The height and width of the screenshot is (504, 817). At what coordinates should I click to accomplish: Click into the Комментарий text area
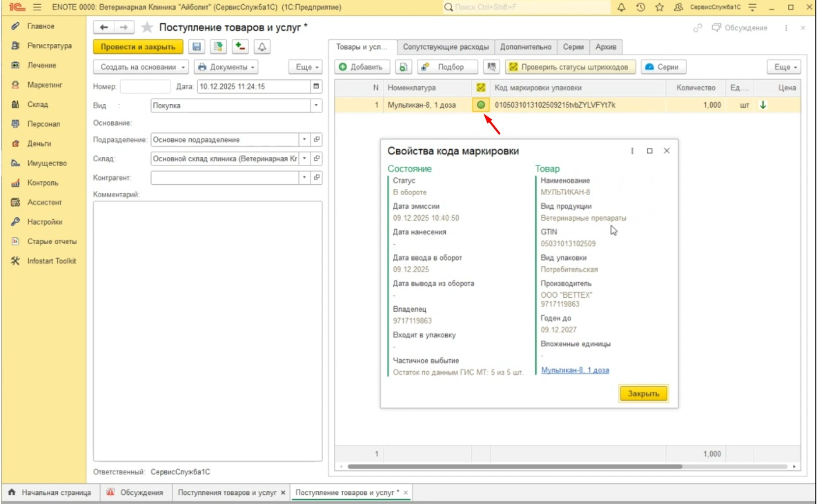coord(208,331)
